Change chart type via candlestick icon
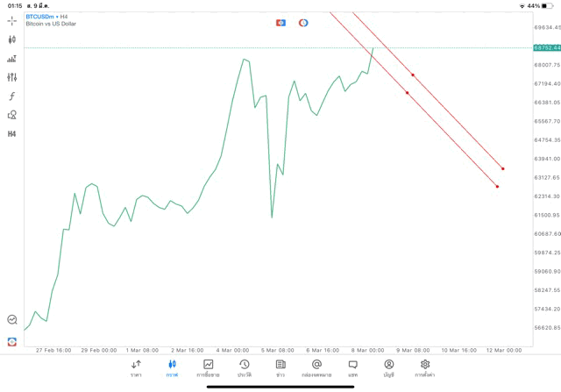The width and height of the screenshot is (561, 392). (12, 39)
